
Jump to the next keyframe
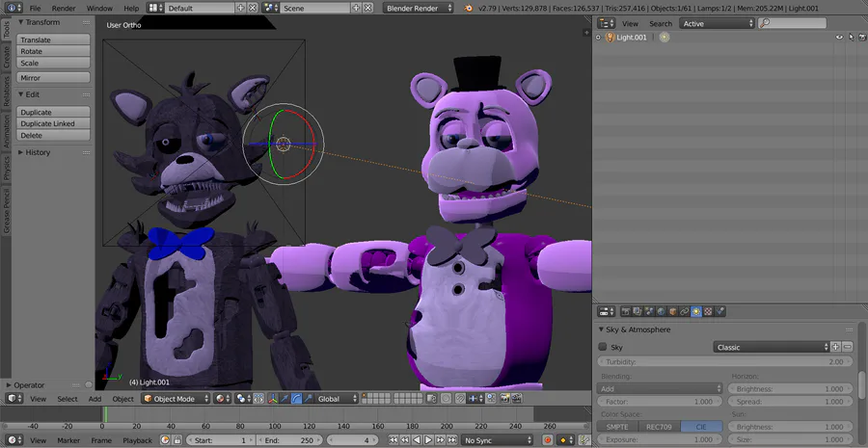pyautogui.click(x=440, y=440)
